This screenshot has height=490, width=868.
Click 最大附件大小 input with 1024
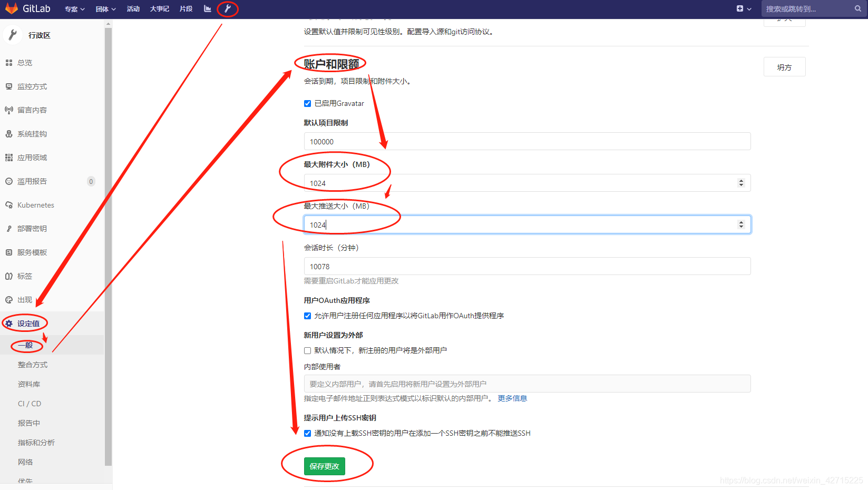coord(527,183)
